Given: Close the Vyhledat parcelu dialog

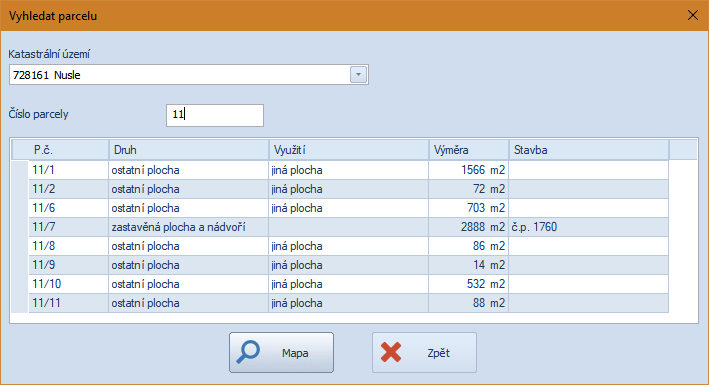Looking at the screenshot, I should 693,15.
